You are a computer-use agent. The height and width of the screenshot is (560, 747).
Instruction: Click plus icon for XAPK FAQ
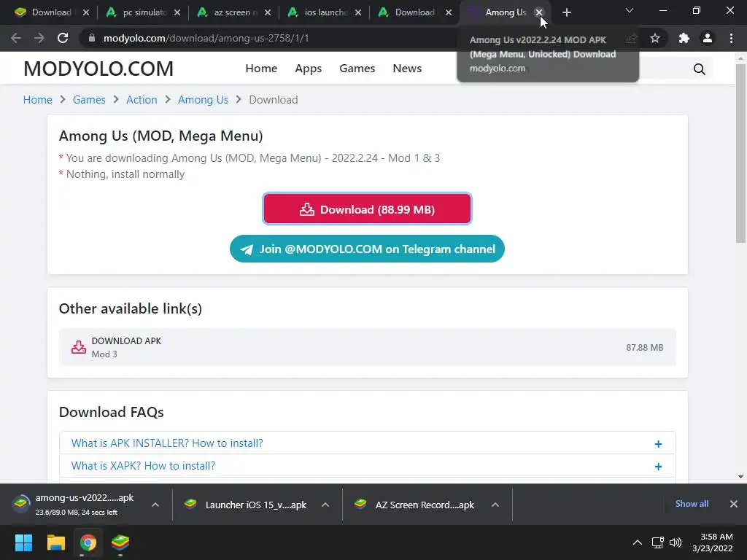point(658,467)
